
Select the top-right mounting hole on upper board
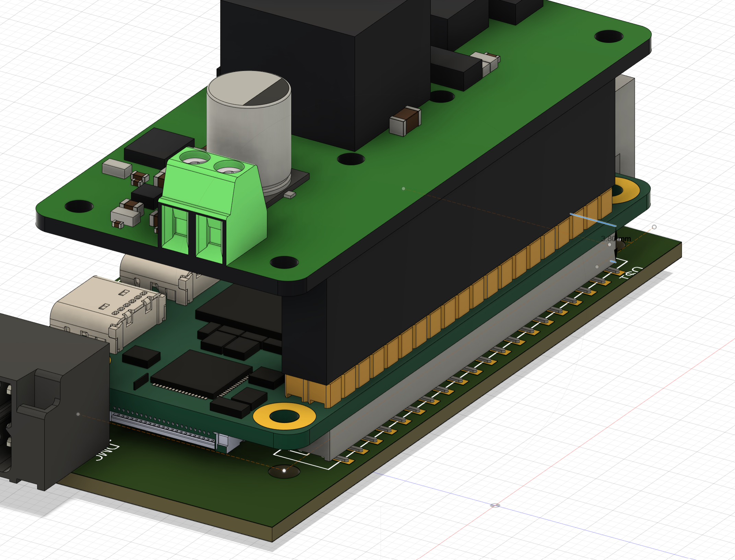point(608,36)
